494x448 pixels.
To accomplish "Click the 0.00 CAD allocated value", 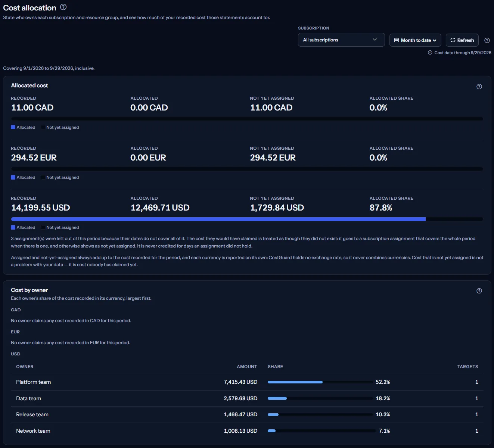I will coord(149,108).
